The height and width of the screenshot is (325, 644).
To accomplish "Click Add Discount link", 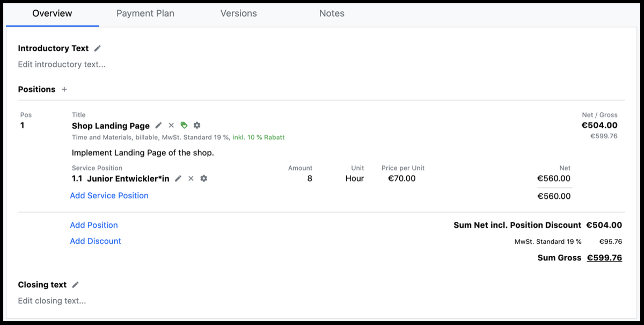I will point(96,241).
